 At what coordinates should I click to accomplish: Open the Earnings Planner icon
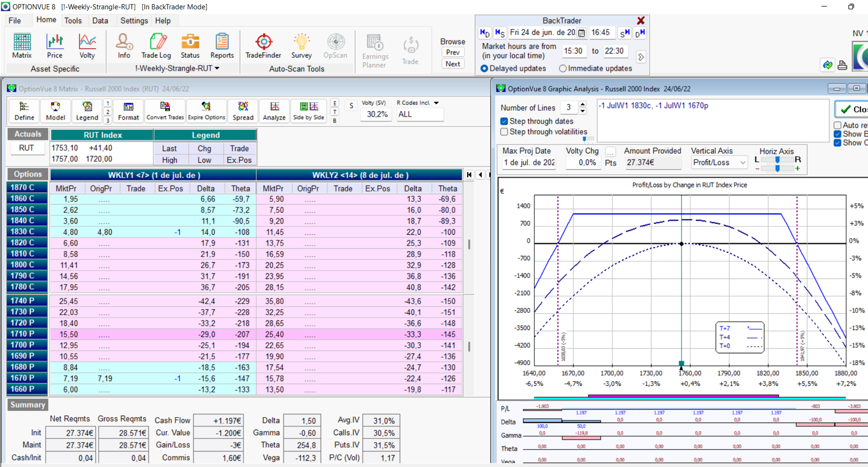point(375,51)
